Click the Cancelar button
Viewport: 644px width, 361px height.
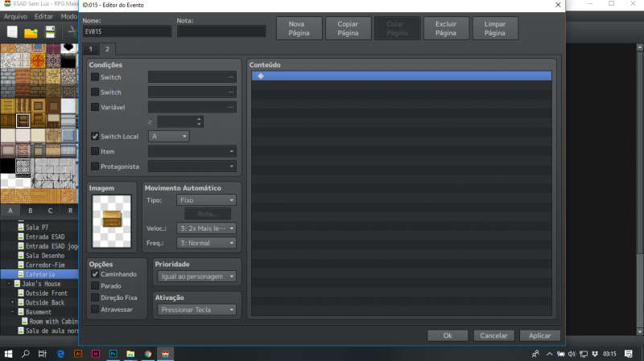(493, 335)
